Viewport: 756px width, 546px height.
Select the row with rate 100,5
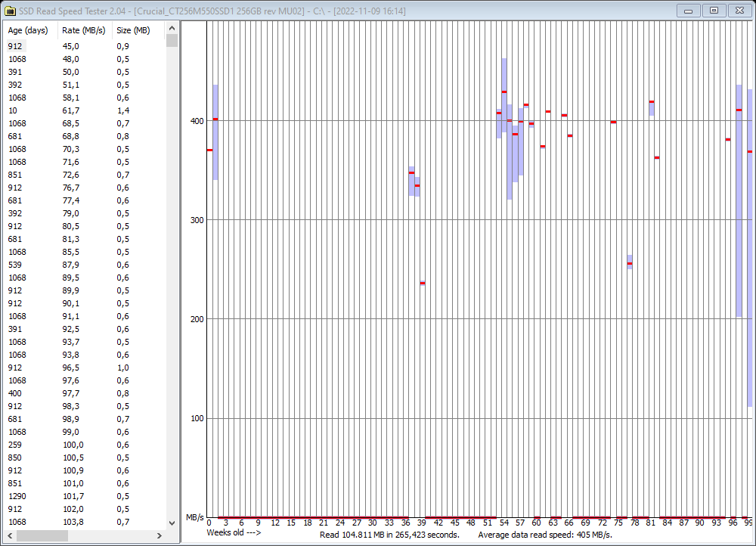[85, 458]
